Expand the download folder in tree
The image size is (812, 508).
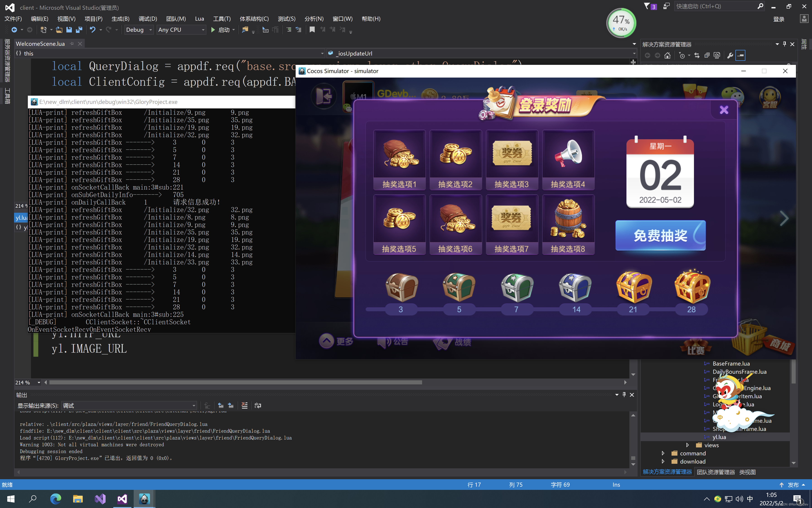(x=663, y=462)
